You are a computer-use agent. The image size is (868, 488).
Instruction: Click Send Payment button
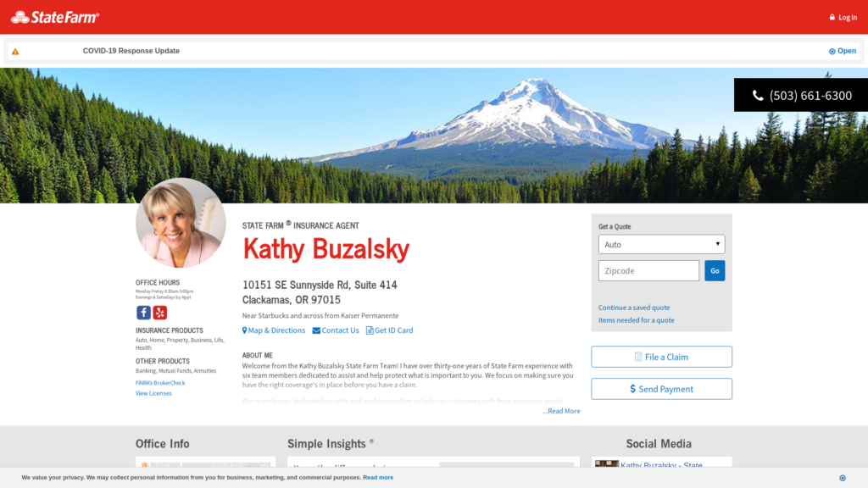click(x=661, y=389)
